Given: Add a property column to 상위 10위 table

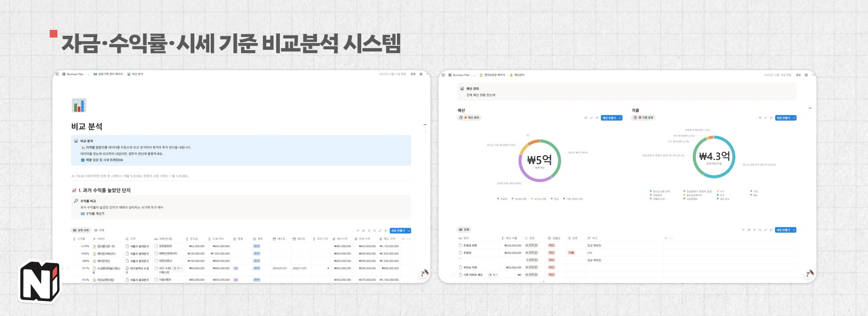Looking at the screenshot, I should [x=403, y=239].
